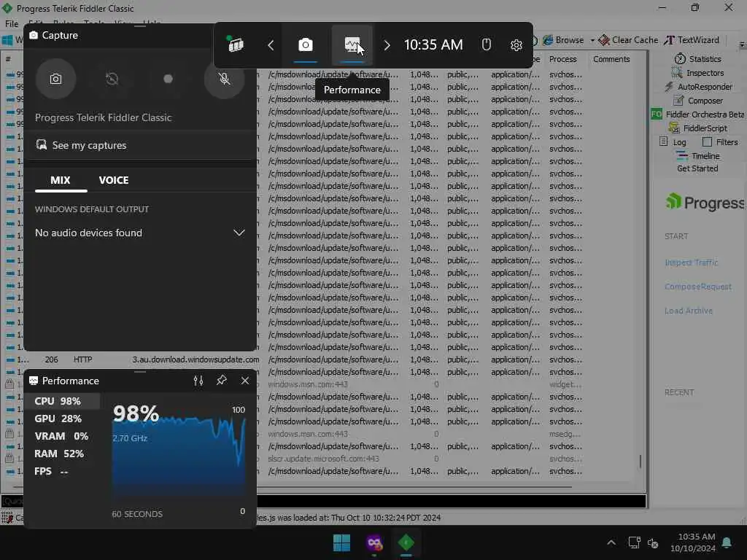
Task: Switch to the VOICE tab
Action: (x=113, y=180)
